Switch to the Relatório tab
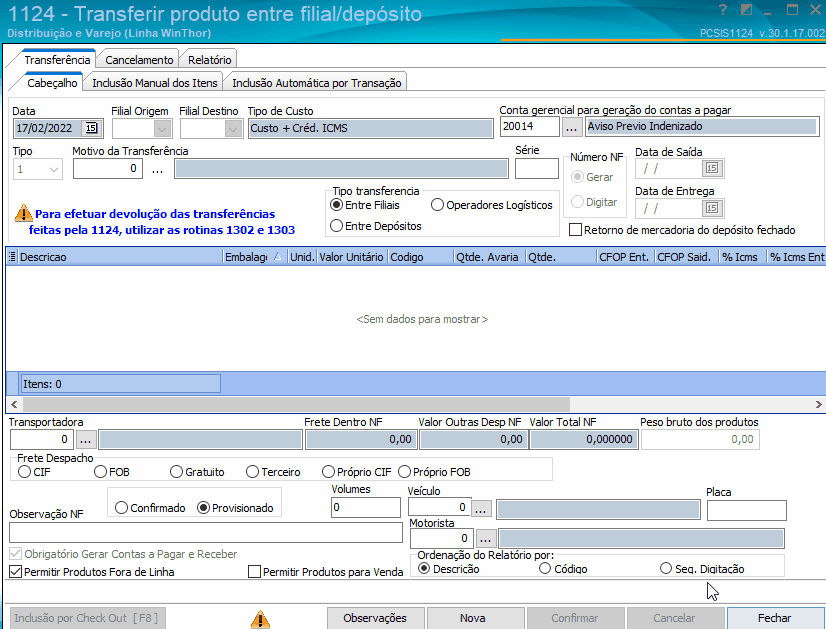Screen dimensions: 826x629 [209, 60]
